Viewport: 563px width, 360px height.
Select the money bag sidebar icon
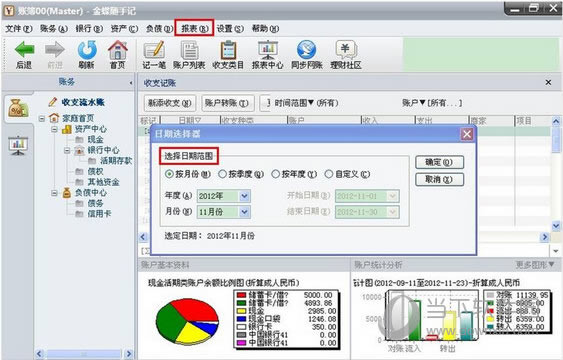click(18, 108)
